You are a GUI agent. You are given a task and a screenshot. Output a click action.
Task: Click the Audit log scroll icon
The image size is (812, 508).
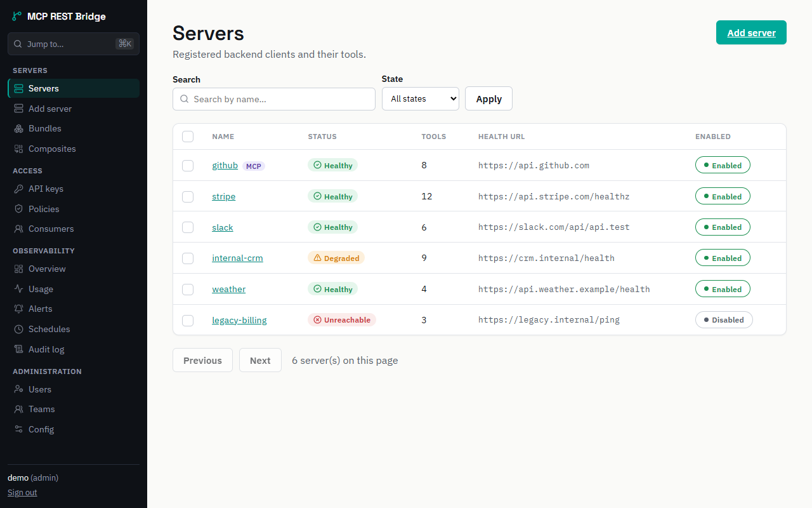coord(18,349)
